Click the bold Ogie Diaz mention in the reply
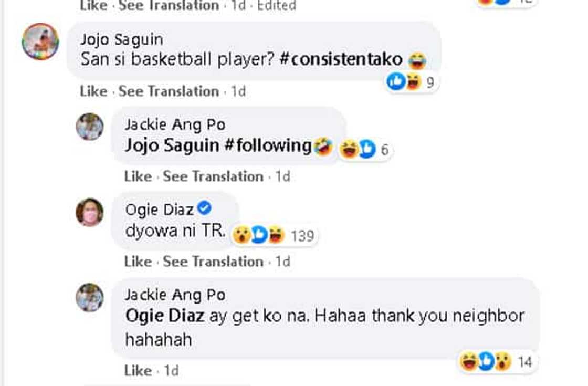This screenshot has height=386, width=588. (165, 316)
